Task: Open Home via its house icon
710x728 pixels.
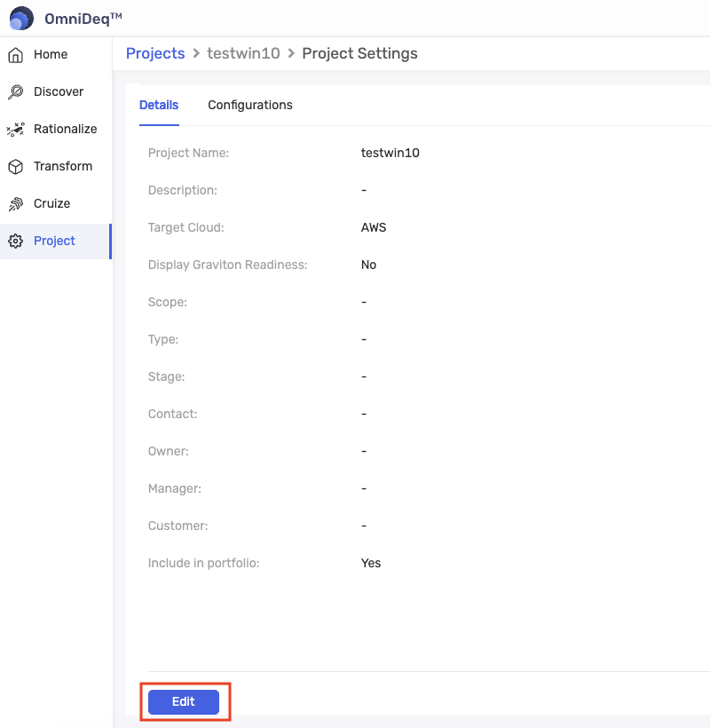Action: [x=15, y=55]
